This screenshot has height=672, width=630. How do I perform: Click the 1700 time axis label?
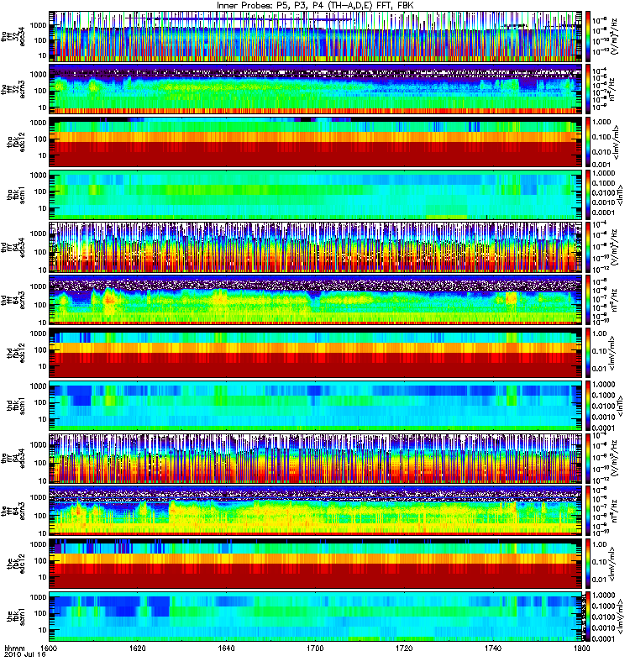point(315,648)
